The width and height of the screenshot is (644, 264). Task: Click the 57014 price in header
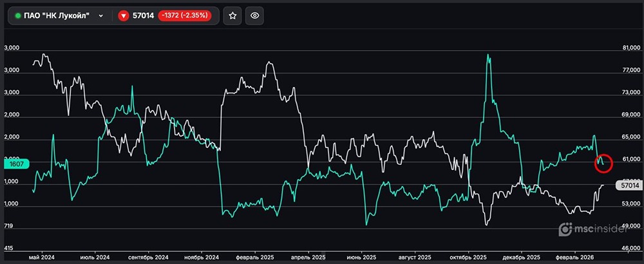[x=143, y=16]
